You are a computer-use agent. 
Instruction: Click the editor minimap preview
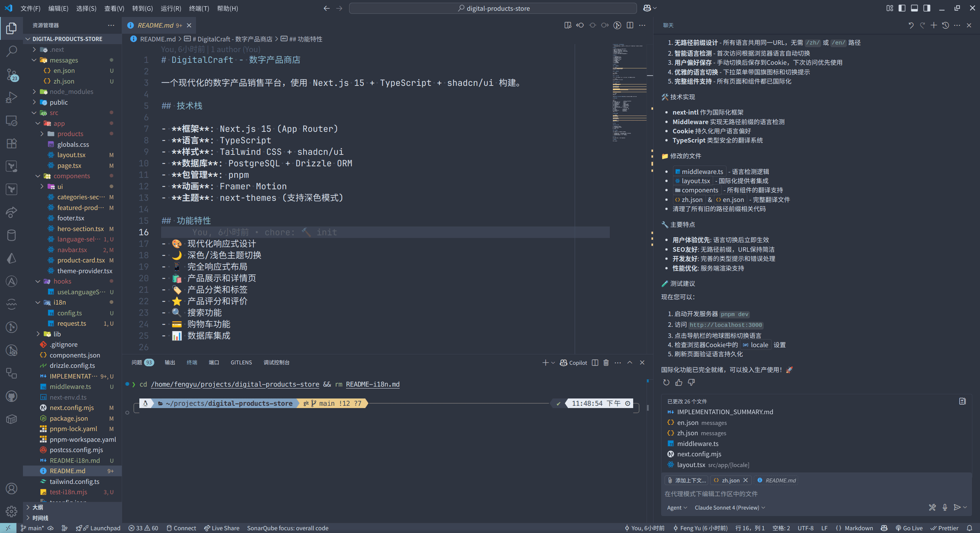629,91
